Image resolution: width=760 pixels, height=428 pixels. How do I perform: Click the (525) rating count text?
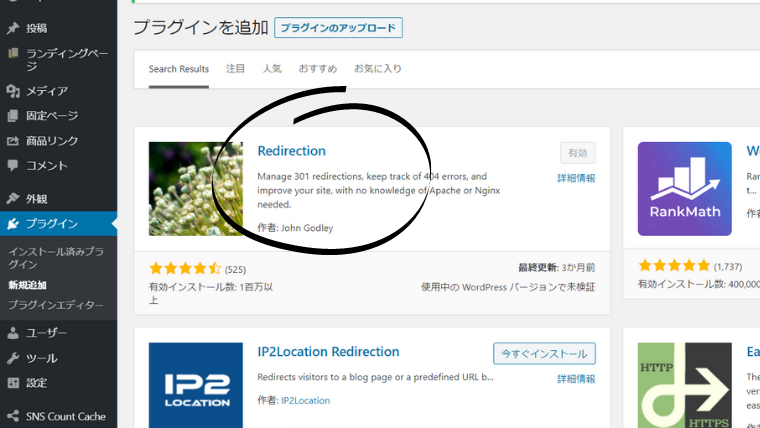(235, 269)
